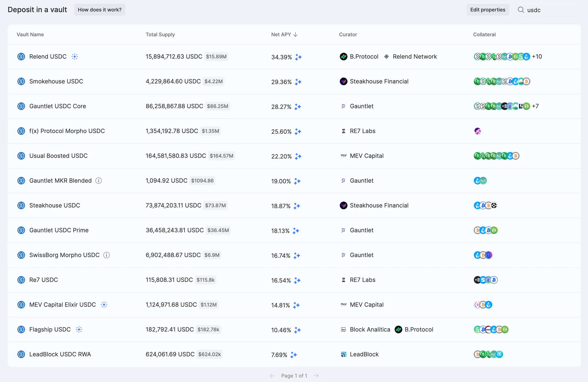Screen dimensions: 588x382
Task: Click collateral icons in Flagship USDC row
Action: (491, 329)
